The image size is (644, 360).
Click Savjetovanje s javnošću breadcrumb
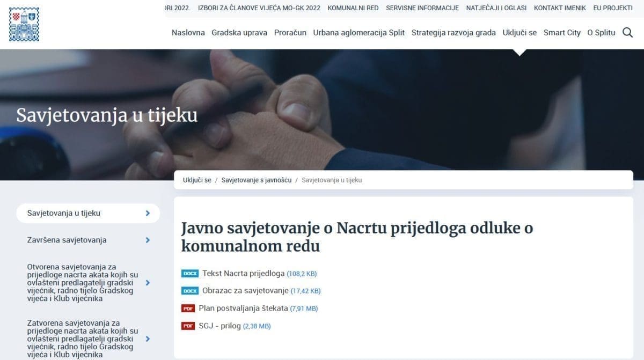coord(257,180)
